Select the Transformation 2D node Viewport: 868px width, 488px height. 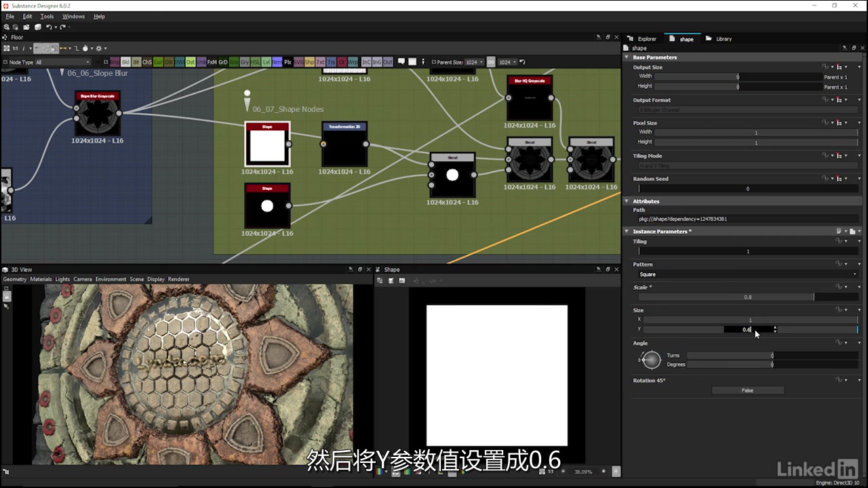tap(344, 144)
